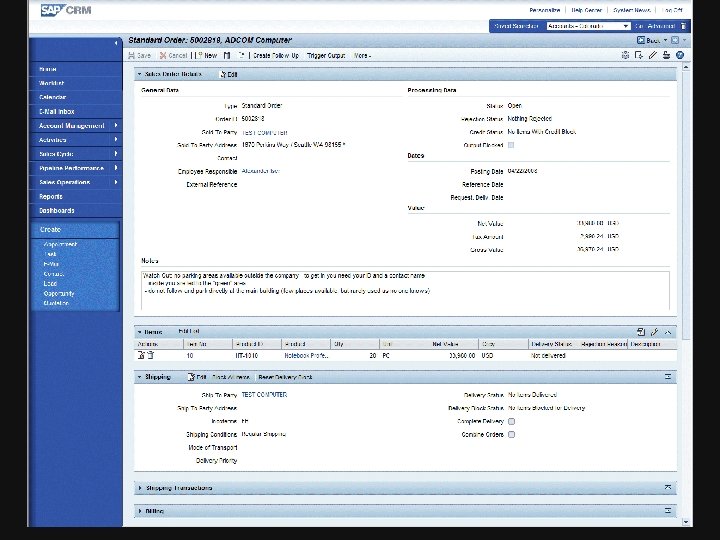Image resolution: width=720 pixels, height=540 pixels.
Task: Click the wrench personalize icon in the Items header
Action: 655,332
